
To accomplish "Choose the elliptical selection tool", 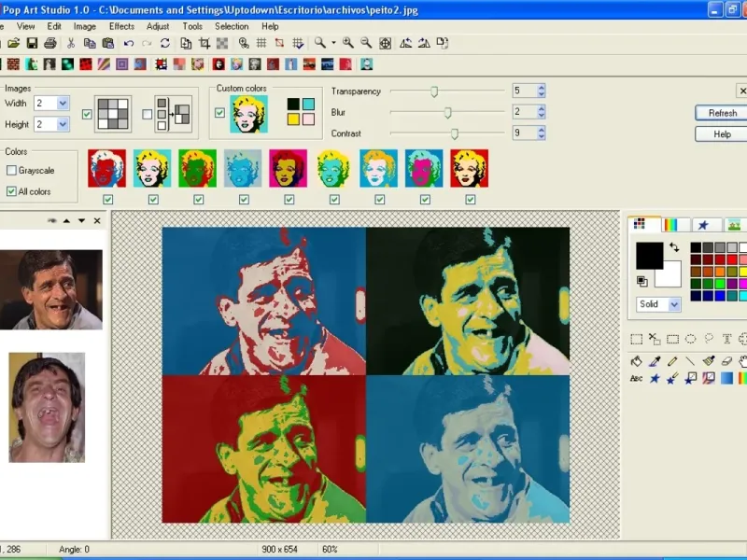I will point(690,340).
